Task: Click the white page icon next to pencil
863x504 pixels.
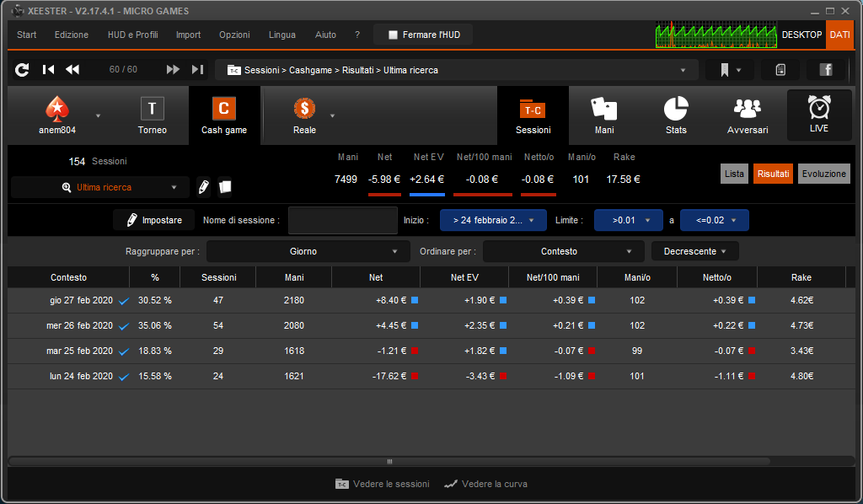Action: tap(224, 187)
